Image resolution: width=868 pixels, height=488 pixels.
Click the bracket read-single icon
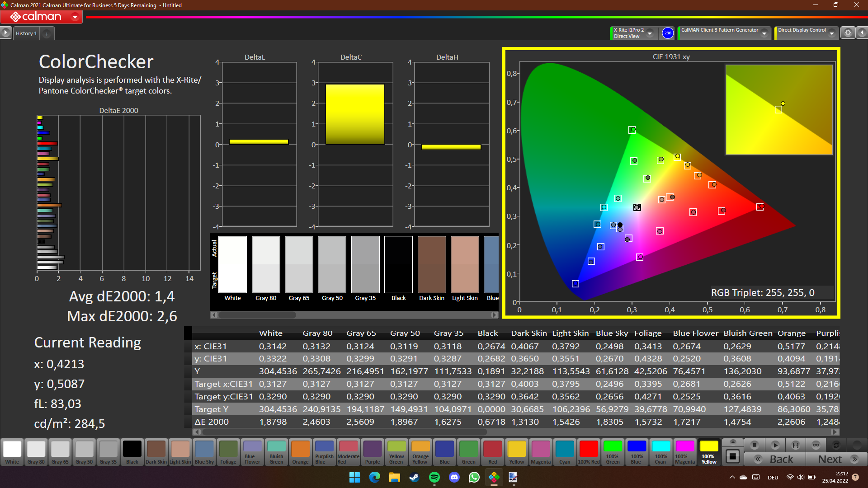click(x=796, y=445)
